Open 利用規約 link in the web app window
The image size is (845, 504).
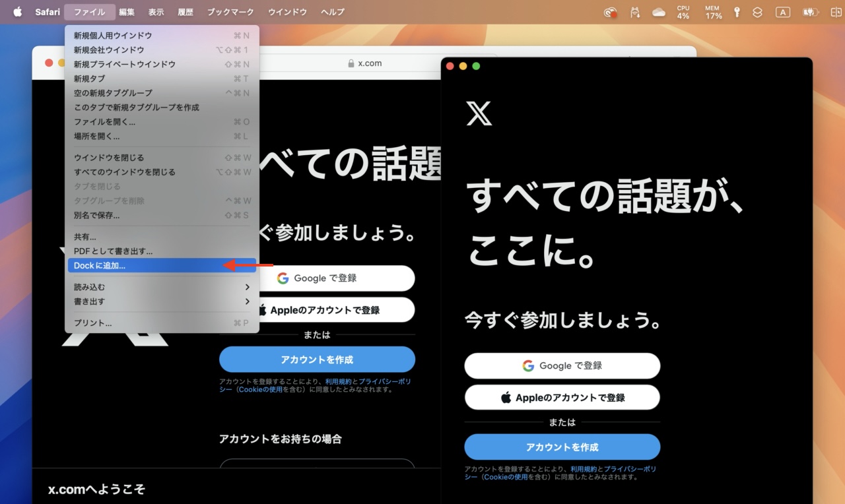584,469
